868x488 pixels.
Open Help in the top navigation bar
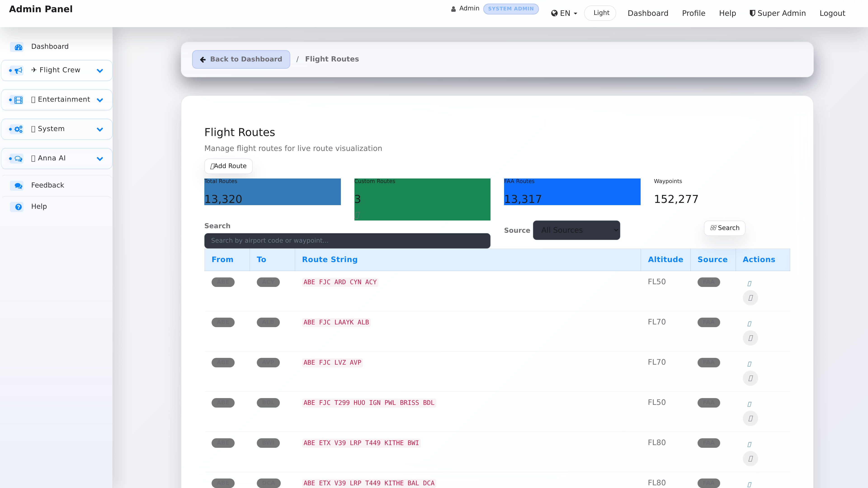(x=727, y=13)
